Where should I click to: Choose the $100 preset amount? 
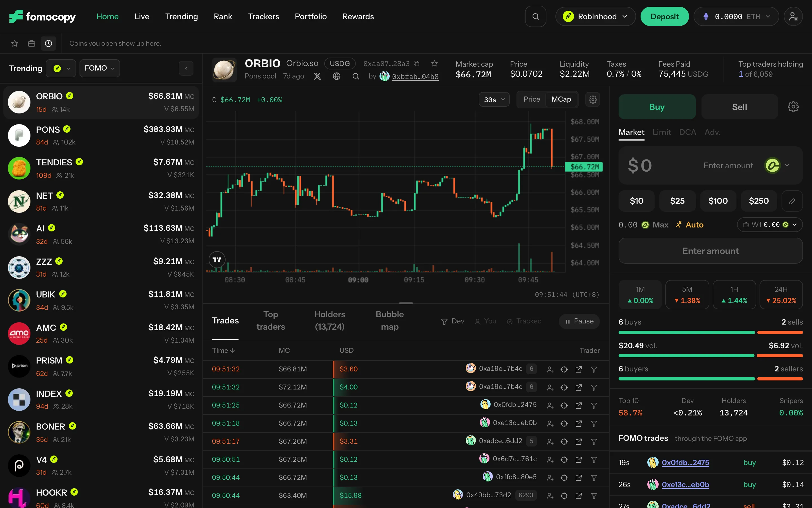(x=718, y=201)
